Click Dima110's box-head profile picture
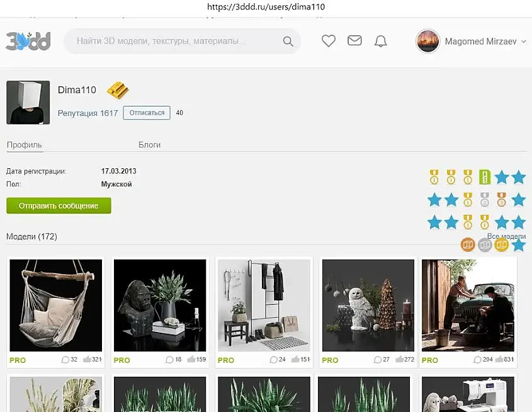Image resolution: width=532 pixels, height=412 pixels. [28, 103]
